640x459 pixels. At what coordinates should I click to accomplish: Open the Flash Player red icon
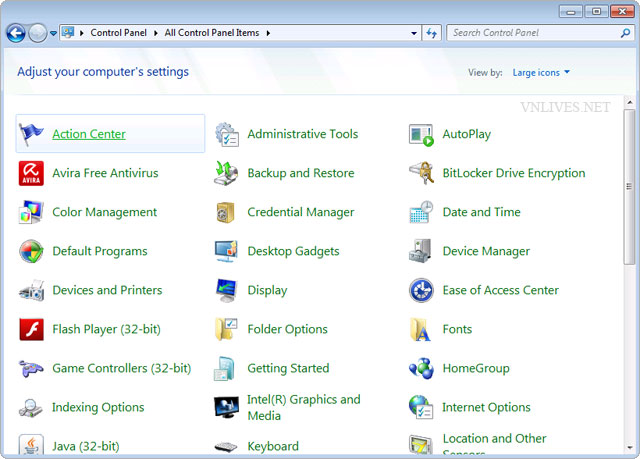pos(31,329)
